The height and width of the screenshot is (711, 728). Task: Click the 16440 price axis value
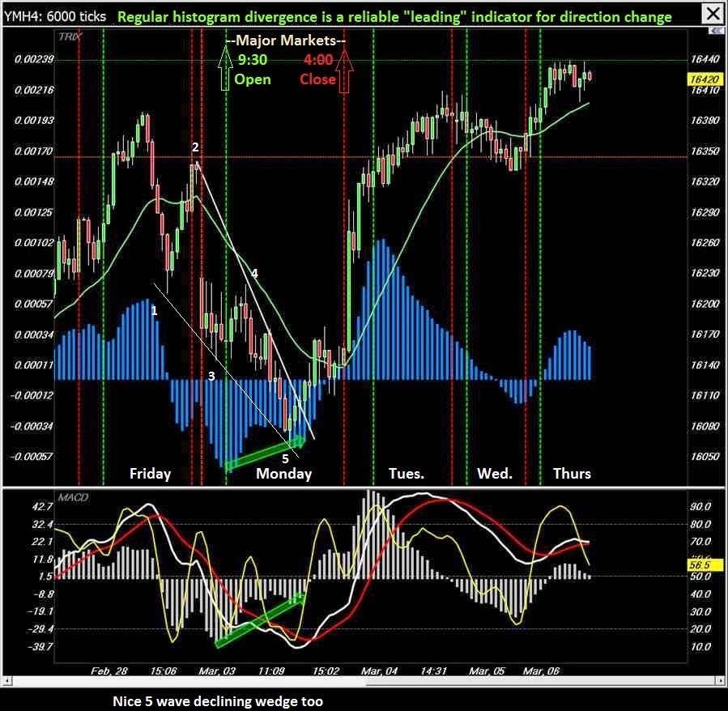tap(705, 59)
